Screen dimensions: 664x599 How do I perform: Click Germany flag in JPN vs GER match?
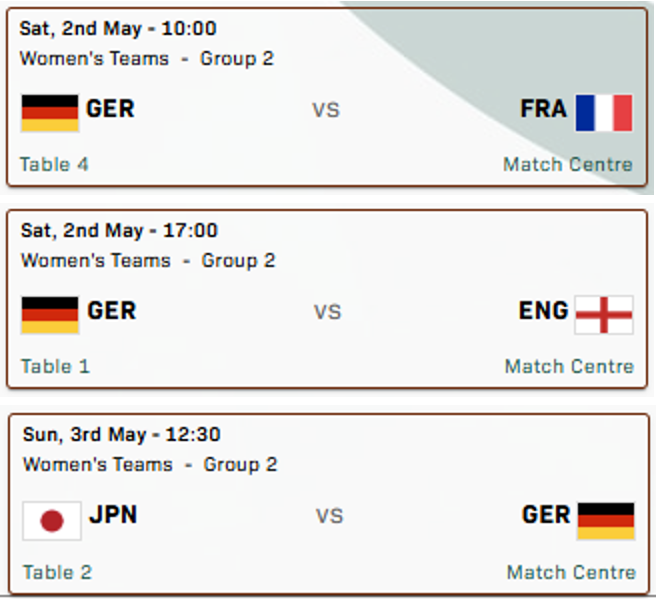pos(606,520)
